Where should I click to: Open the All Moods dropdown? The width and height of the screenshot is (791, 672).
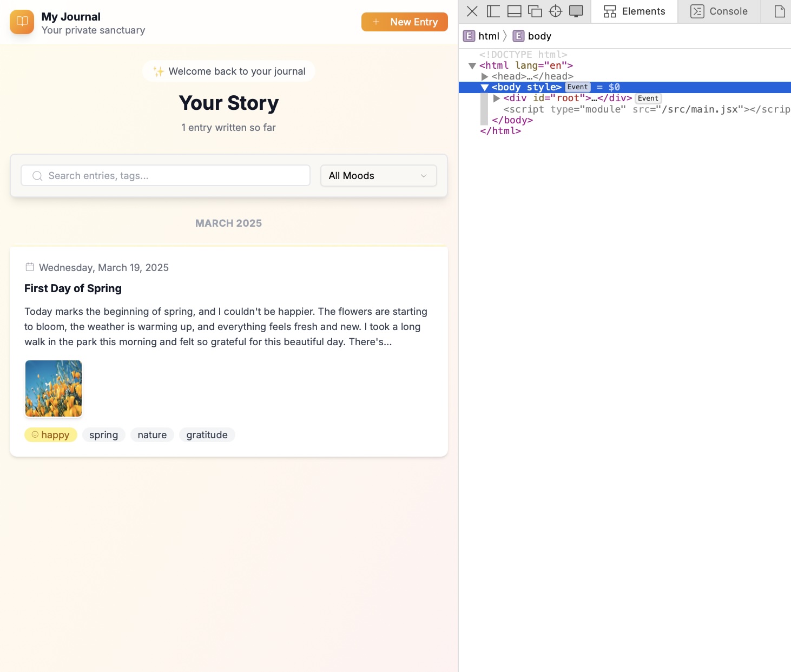click(378, 176)
